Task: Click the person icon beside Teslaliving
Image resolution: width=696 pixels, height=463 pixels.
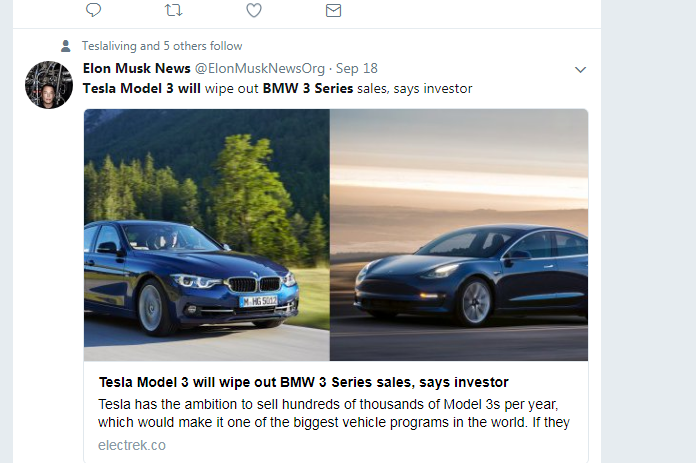Action: pos(66,46)
